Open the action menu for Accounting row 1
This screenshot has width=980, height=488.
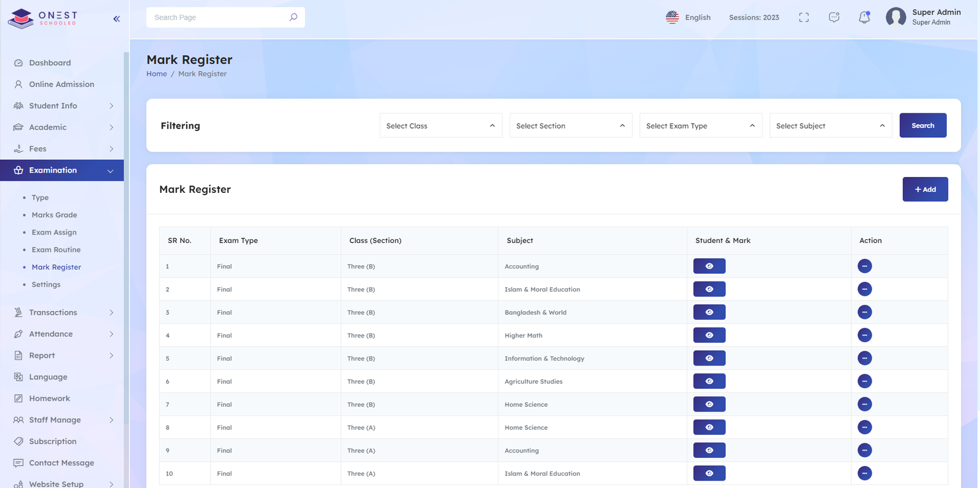coord(864,266)
